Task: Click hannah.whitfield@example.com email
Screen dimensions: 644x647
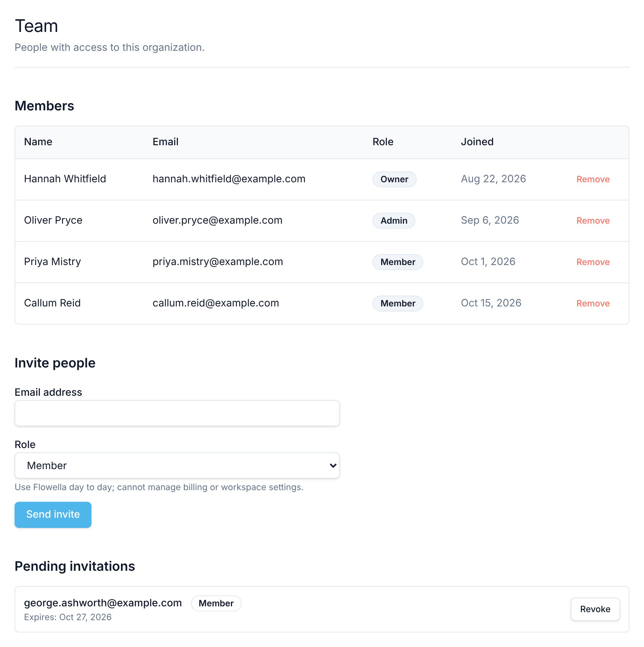Action: tap(229, 179)
